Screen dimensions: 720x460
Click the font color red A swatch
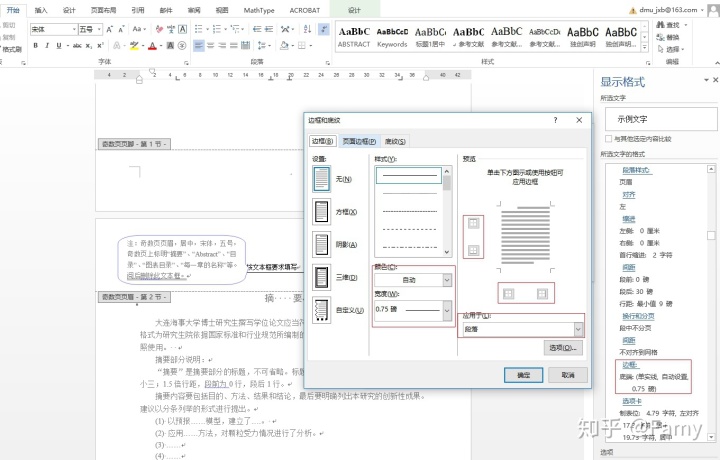(152, 45)
